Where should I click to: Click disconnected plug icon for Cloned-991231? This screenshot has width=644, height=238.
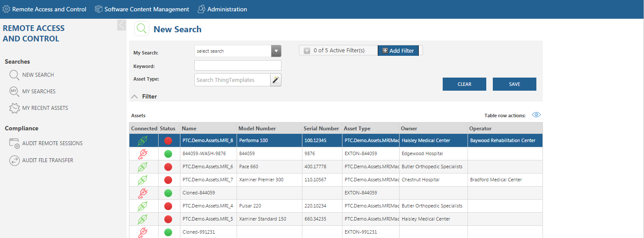point(143,232)
